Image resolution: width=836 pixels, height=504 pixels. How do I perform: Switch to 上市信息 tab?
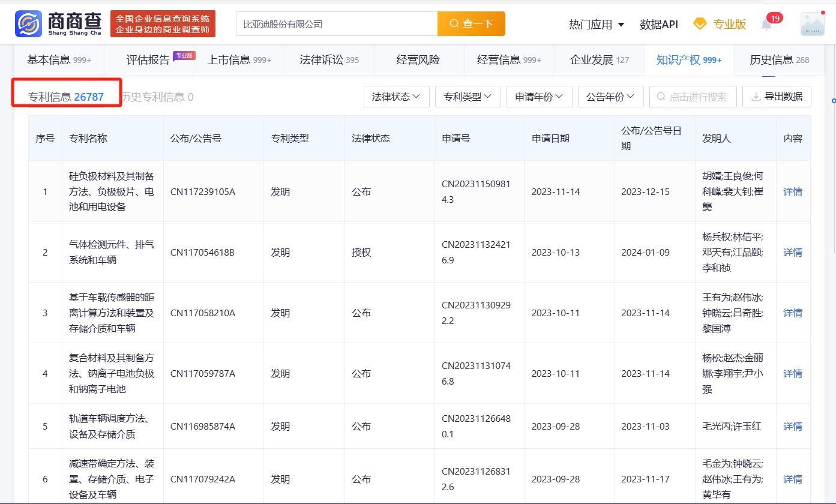[x=239, y=59]
